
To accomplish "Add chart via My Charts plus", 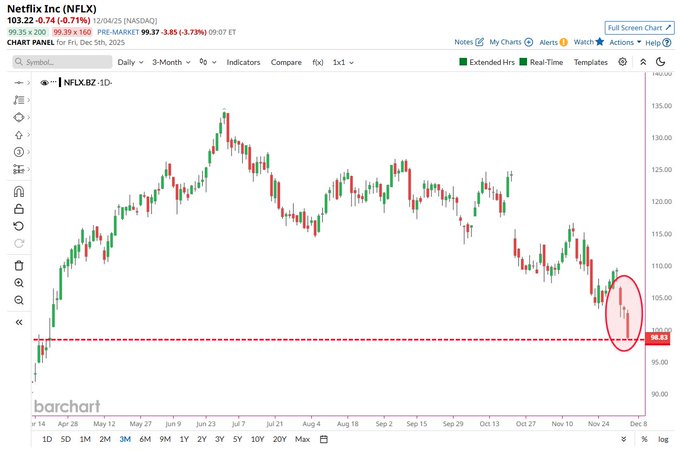I will click(529, 42).
